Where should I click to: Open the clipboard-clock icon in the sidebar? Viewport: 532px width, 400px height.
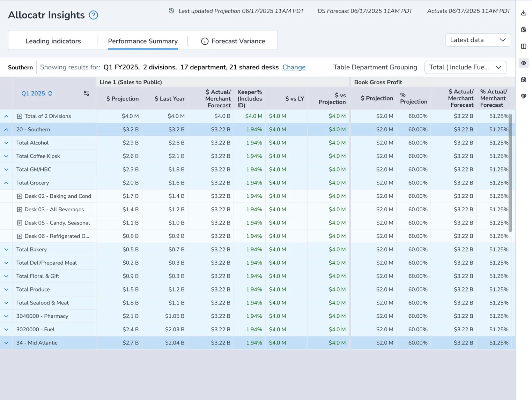click(x=524, y=30)
